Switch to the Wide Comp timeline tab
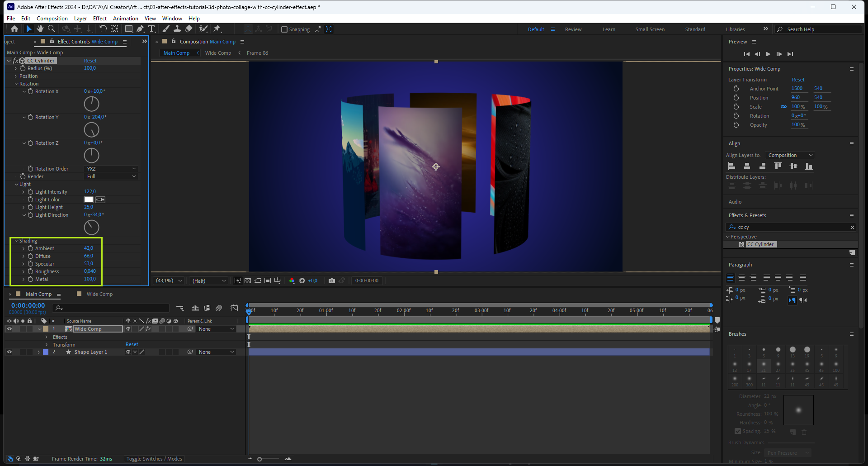Viewport: 868px width, 466px height. (x=99, y=294)
